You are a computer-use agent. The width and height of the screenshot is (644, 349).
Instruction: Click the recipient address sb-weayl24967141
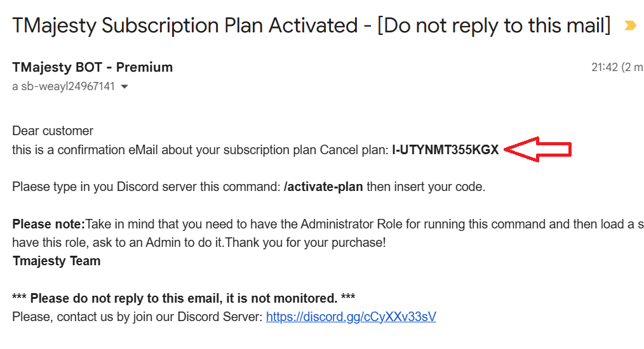(x=67, y=86)
